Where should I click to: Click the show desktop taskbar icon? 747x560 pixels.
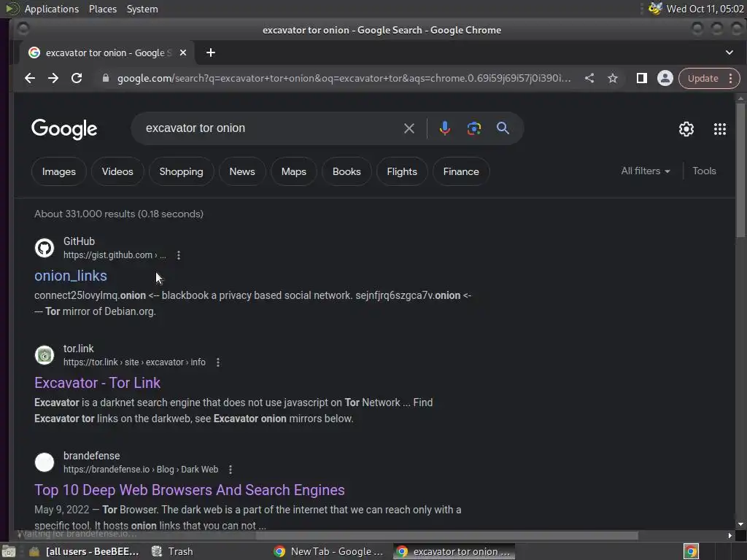(9, 551)
